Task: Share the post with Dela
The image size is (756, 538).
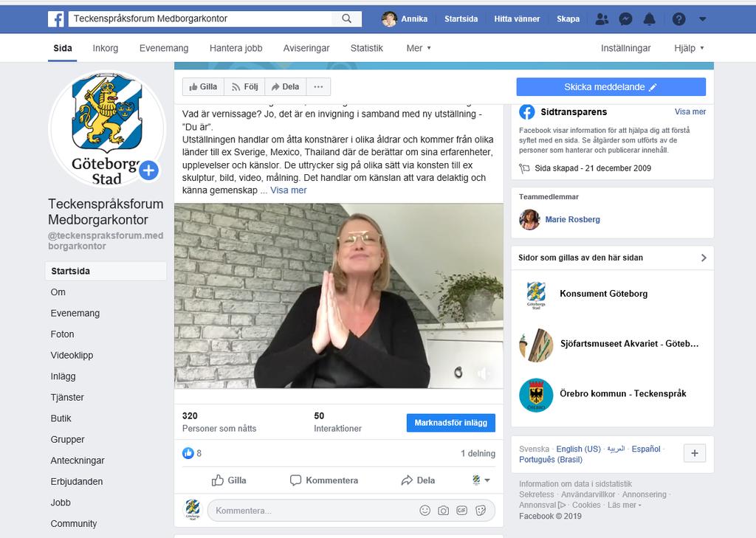Action: 418,480
